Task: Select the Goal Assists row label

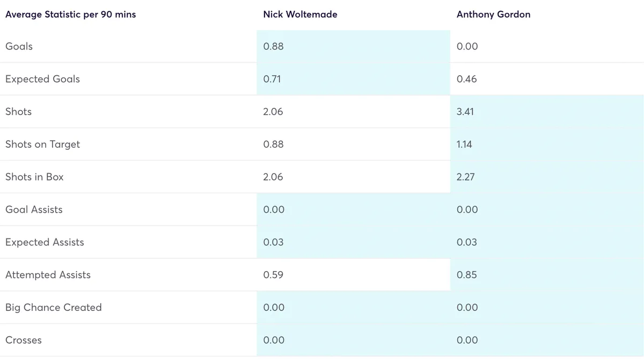Action: click(34, 209)
